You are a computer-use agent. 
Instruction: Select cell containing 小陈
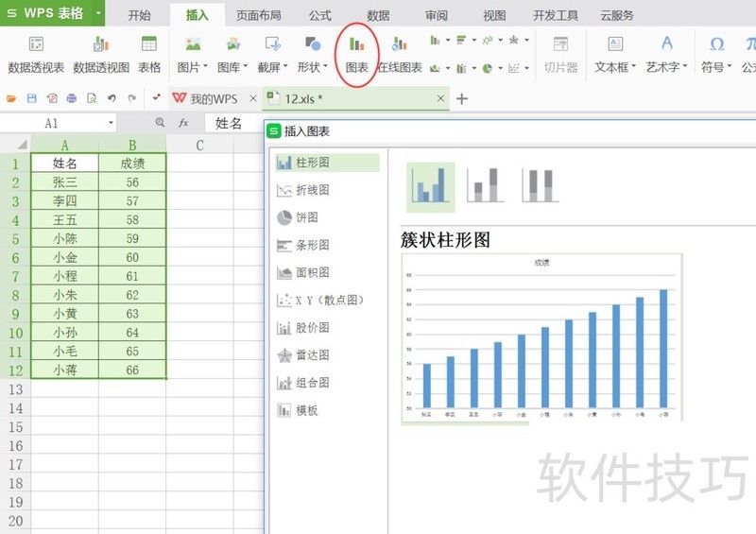(64, 238)
